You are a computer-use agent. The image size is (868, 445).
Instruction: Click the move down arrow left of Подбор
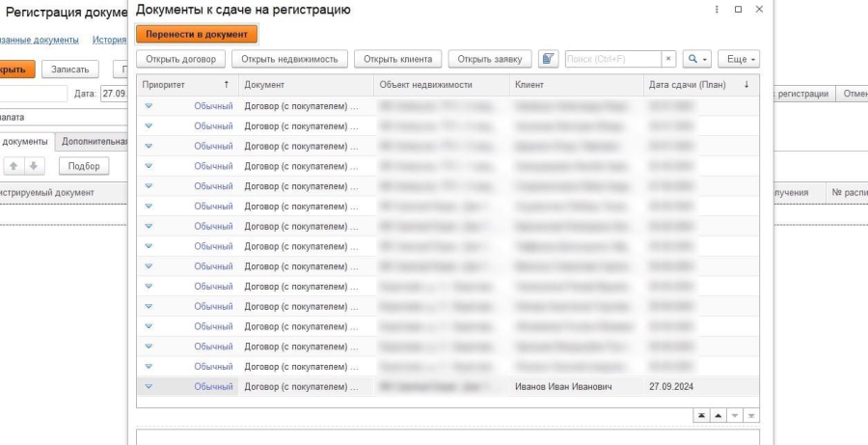(x=34, y=166)
